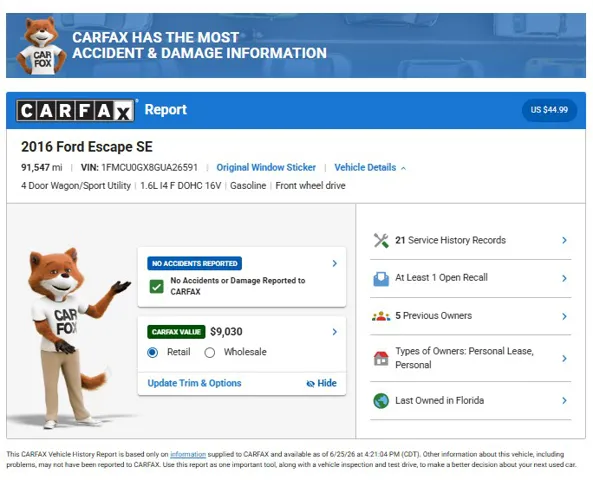Click the Last Owned globe icon
The image size is (593, 480).
click(x=381, y=401)
